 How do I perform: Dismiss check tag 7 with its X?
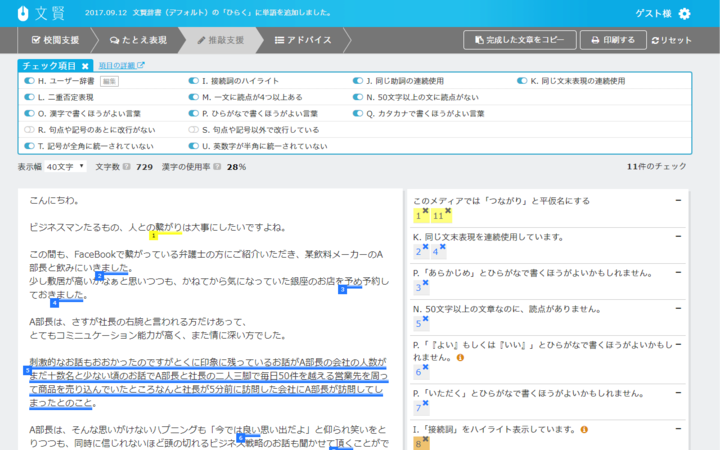pyautogui.click(x=426, y=403)
